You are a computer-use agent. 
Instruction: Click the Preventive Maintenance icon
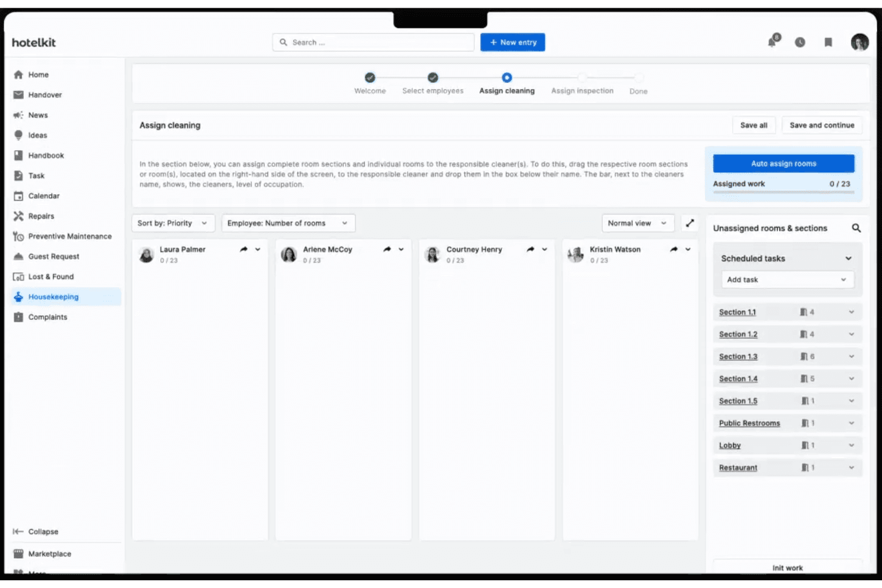point(18,237)
